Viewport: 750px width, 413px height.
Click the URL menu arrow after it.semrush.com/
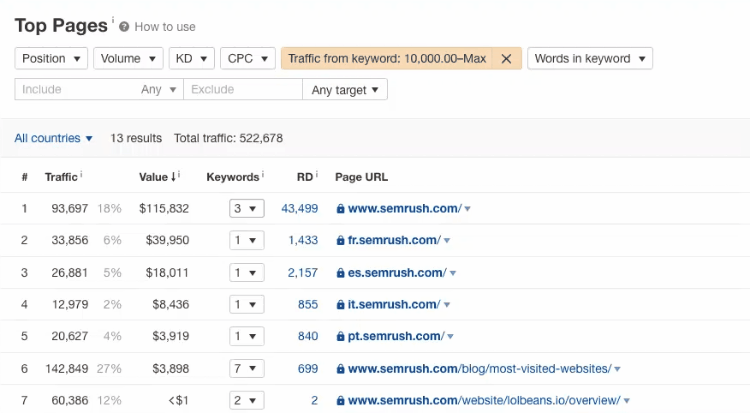click(x=447, y=305)
